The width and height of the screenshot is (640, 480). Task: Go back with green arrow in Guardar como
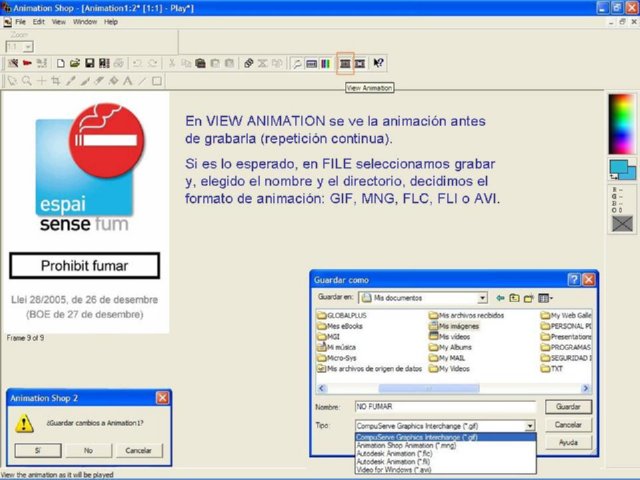500,298
